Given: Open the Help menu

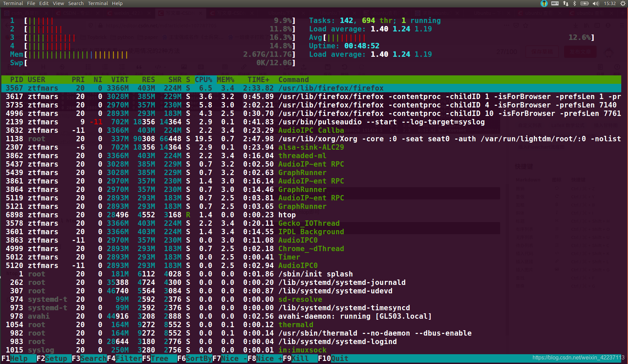Looking at the screenshot, I should point(117,3).
